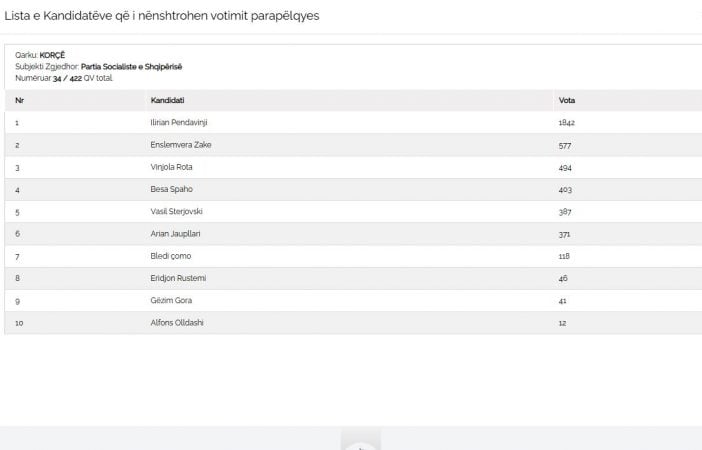Select the Gëzim Gora row

click(x=353, y=300)
